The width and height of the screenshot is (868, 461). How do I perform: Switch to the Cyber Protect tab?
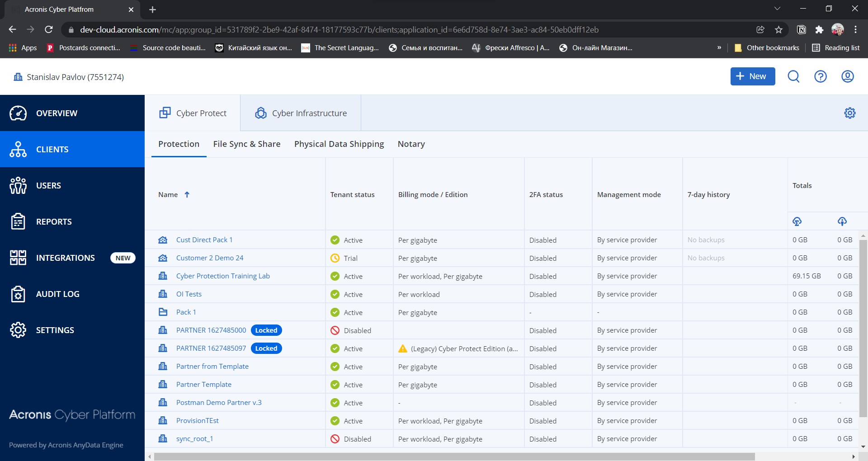193,113
